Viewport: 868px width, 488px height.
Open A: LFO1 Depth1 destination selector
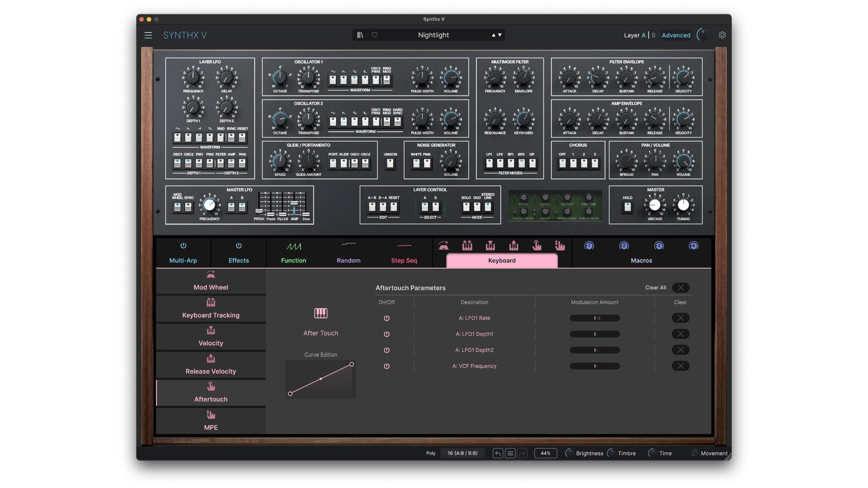[x=474, y=334]
